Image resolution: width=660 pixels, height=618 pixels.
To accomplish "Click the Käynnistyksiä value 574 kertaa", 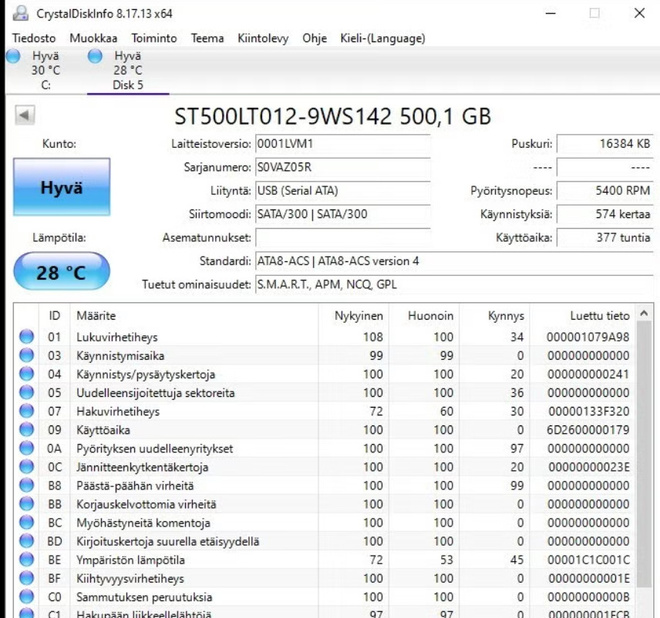I will [x=605, y=214].
